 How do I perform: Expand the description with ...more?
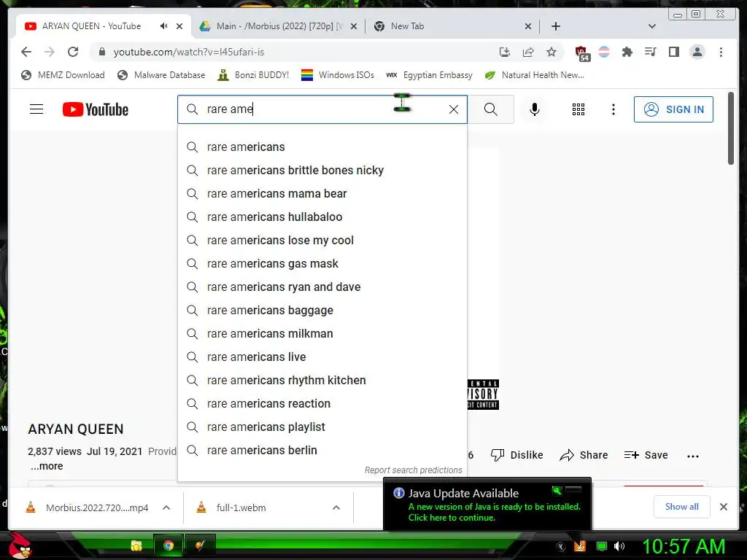47,466
